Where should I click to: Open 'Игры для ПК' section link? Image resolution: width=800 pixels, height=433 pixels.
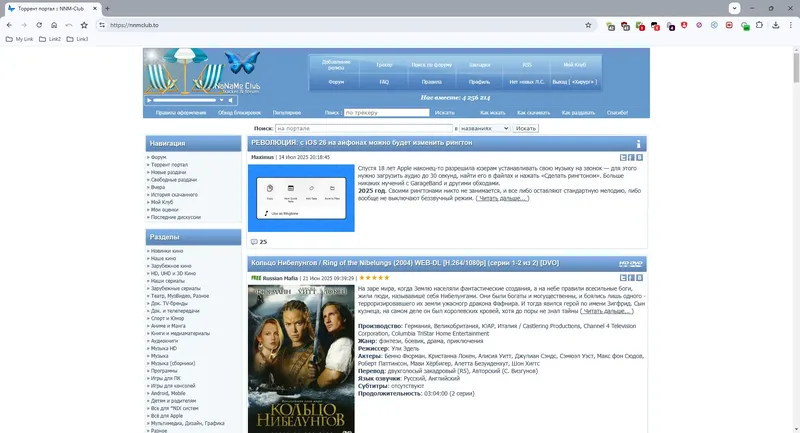pos(165,378)
